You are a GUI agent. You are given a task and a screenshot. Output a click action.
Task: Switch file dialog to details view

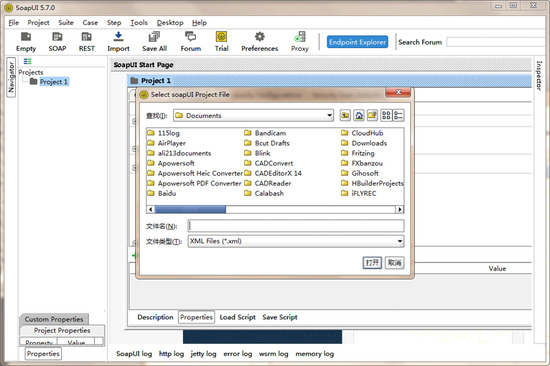pyautogui.click(x=398, y=115)
